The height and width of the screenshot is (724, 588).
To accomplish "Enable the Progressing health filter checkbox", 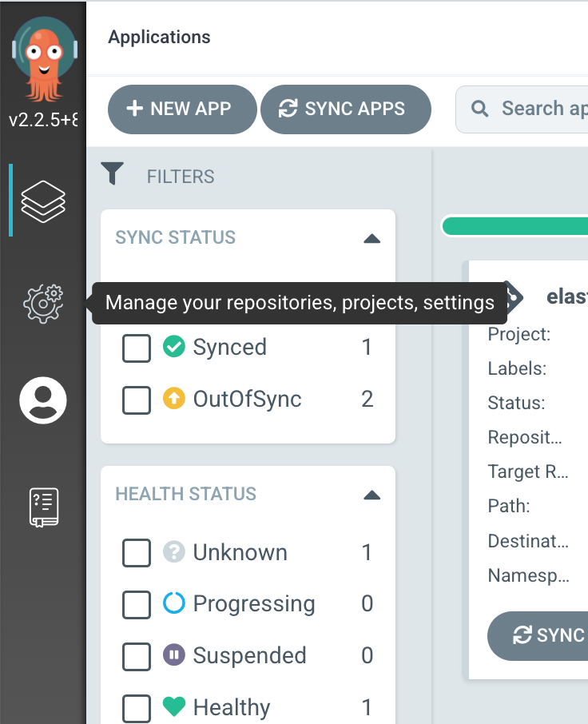I will [137, 604].
